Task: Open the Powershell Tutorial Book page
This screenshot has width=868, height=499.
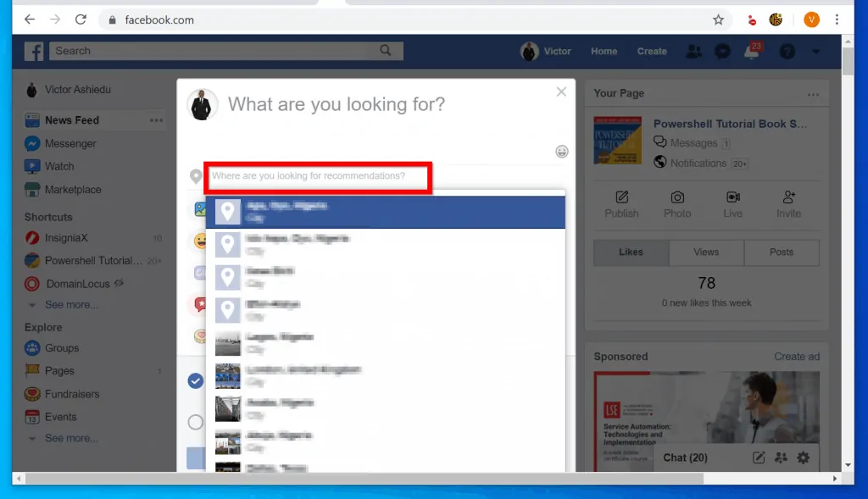Action: click(731, 124)
